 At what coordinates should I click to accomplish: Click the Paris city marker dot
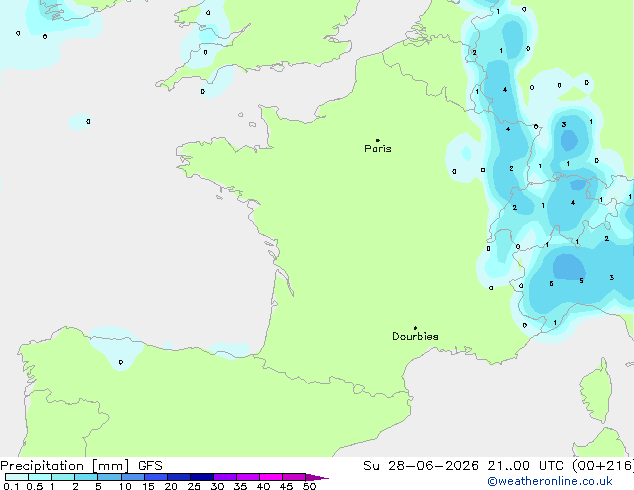coord(378,140)
